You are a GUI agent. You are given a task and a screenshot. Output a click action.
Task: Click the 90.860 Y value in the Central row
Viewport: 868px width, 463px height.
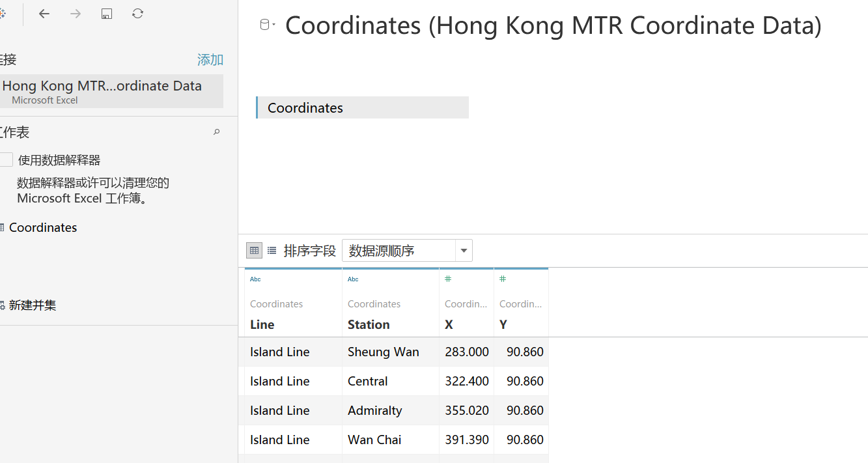tap(522, 381)
